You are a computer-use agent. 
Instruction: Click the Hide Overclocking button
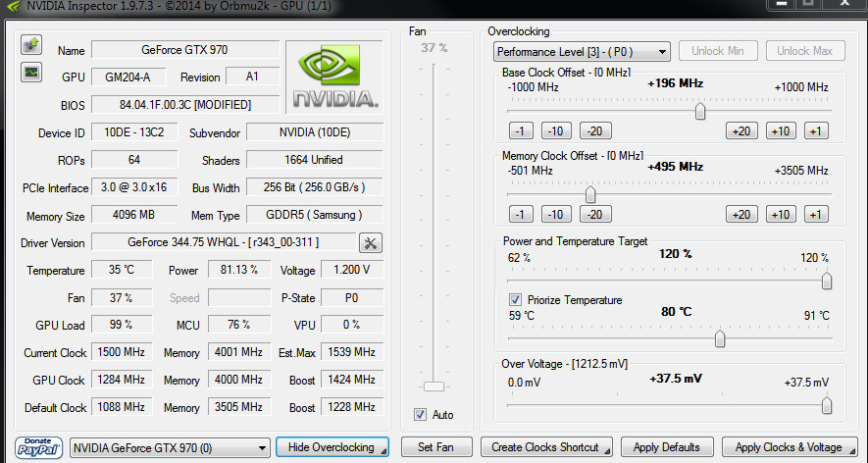tap(332, 447)
